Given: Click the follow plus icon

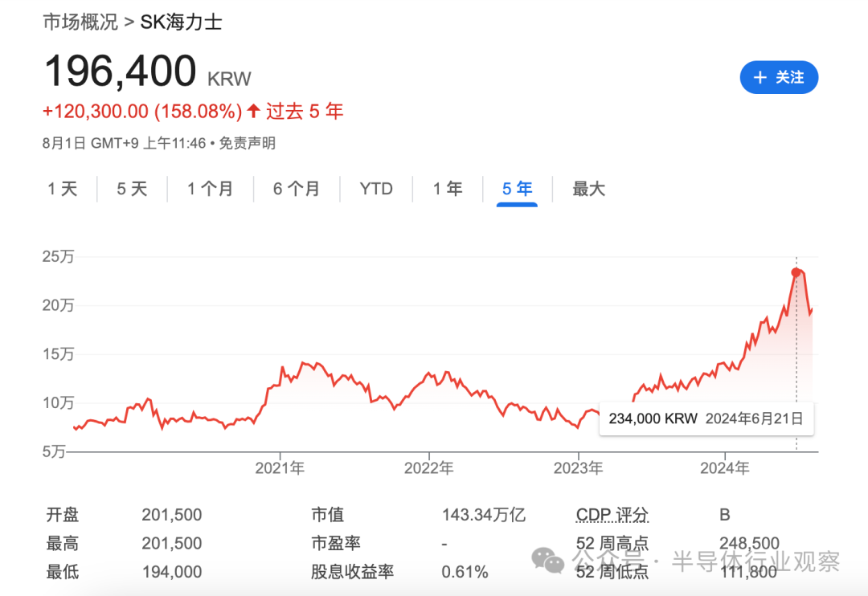Looking at the screenshot, I should click(759, 77).
